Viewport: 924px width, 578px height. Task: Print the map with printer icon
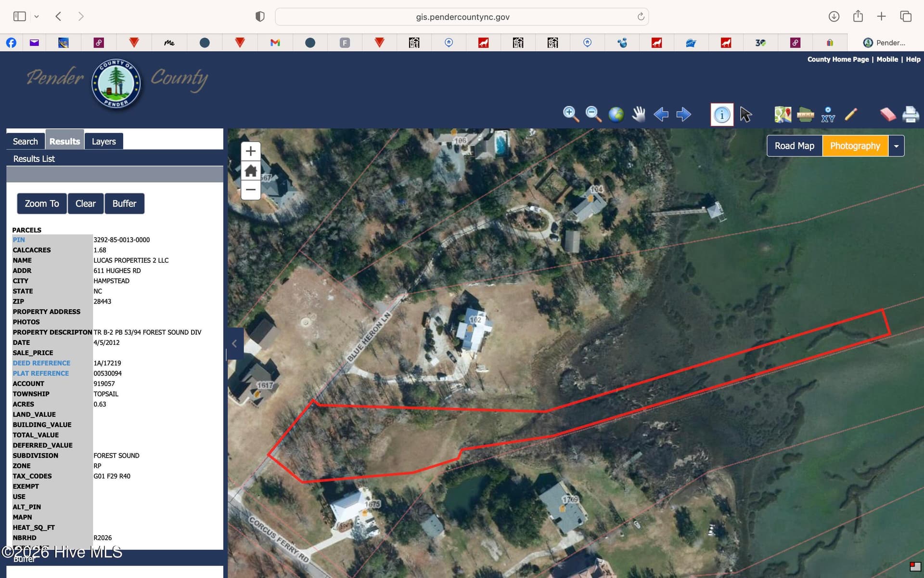coord(911,114)
